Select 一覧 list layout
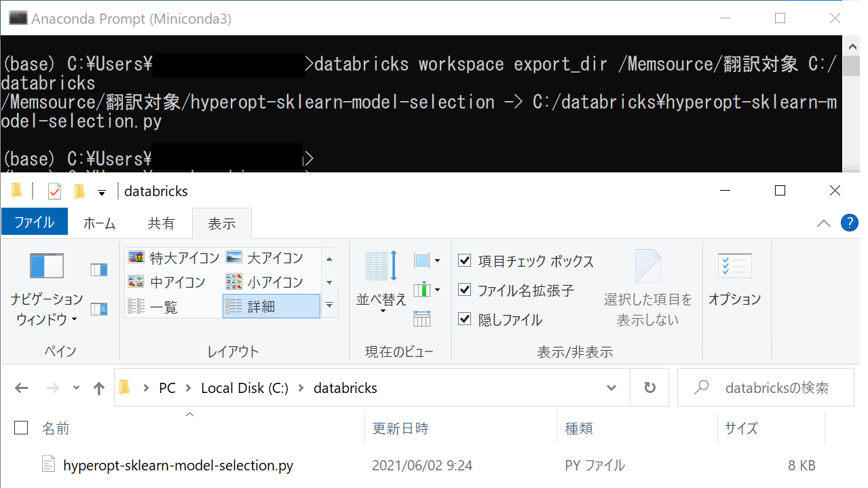This screenshot has width=868, height=488. pyautogui.click(x=153, y=307)
